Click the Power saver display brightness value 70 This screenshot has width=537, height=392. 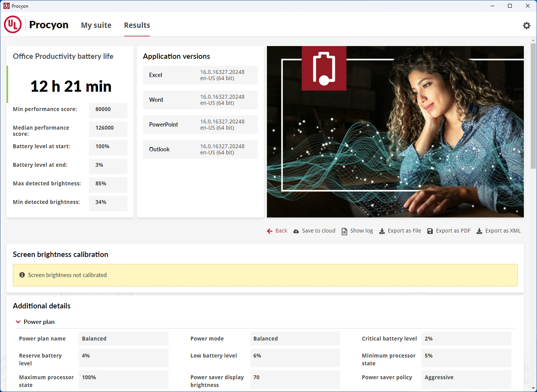[x=295, y=380]
